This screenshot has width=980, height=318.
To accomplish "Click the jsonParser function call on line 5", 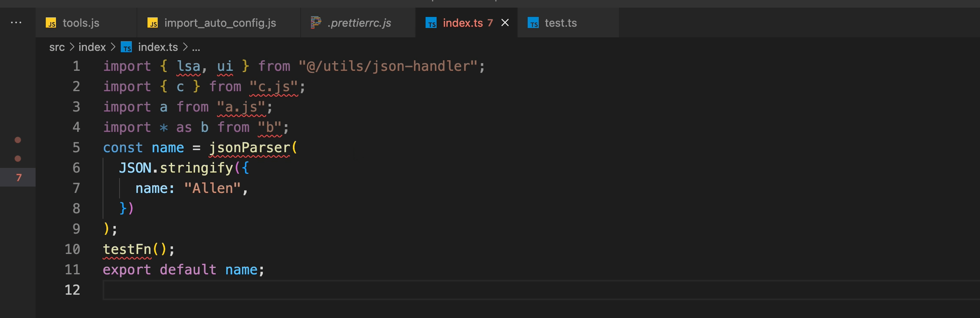I will 249,148.
